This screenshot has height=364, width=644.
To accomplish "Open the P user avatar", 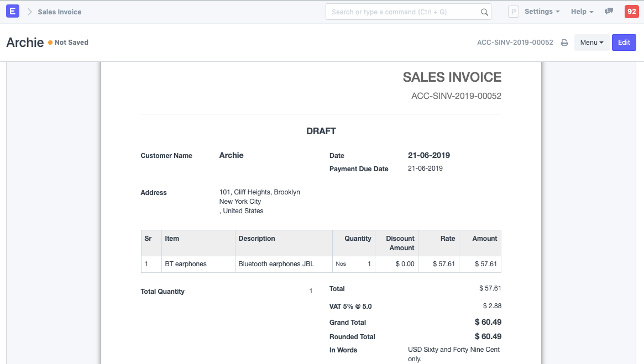I will coord(513,11).
